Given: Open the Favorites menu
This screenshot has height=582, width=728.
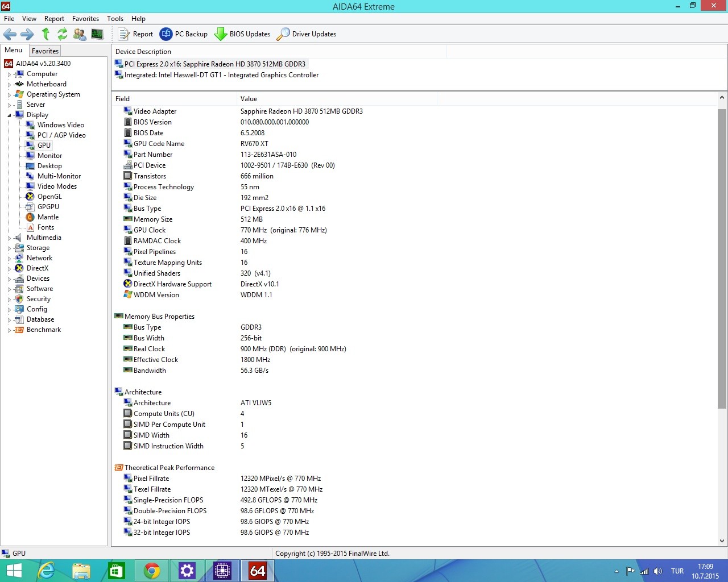Looking at the screenshot, I should 85,19.
